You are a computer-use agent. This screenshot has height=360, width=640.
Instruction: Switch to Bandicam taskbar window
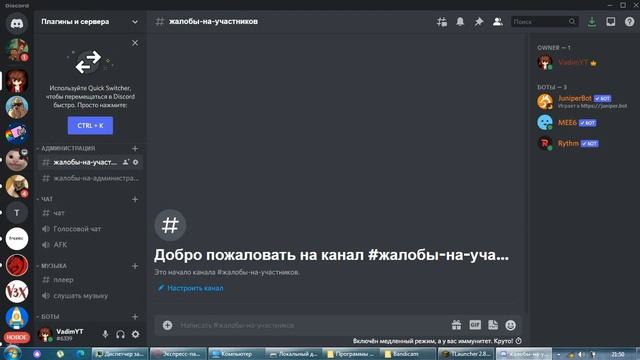tap(407, 354)
